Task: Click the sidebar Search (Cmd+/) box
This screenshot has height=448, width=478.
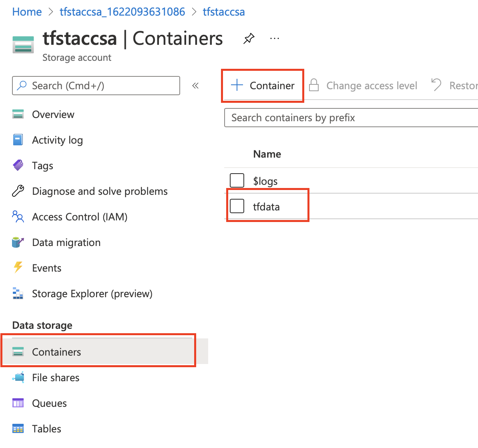Action: [x=96, y=86]
